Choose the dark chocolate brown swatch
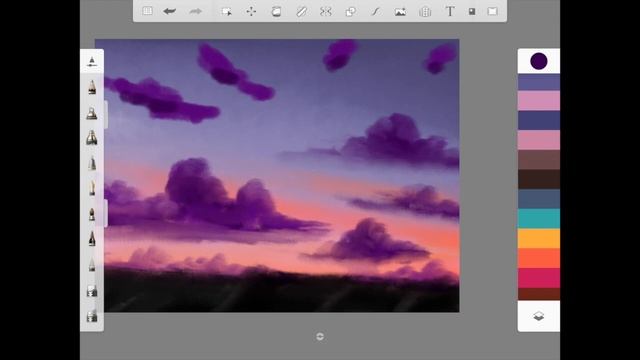 (539, 179)
